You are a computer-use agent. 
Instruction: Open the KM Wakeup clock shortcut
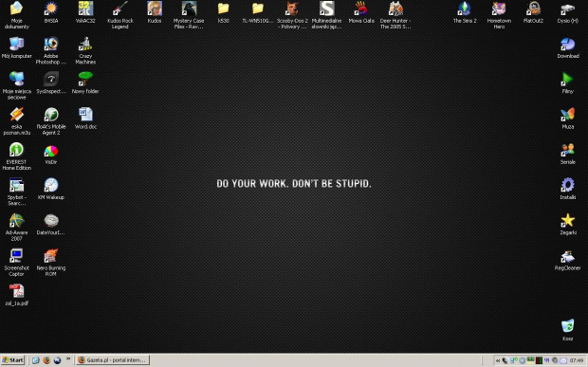pos(51,189)
